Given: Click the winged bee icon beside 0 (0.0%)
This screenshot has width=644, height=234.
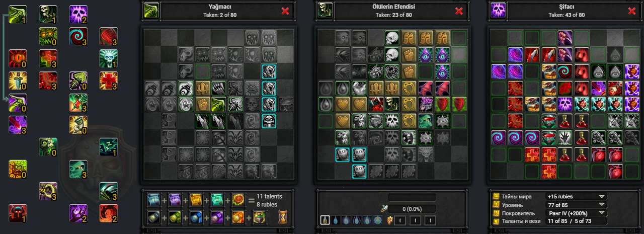Looking at the screenshot, I should 383,208.
